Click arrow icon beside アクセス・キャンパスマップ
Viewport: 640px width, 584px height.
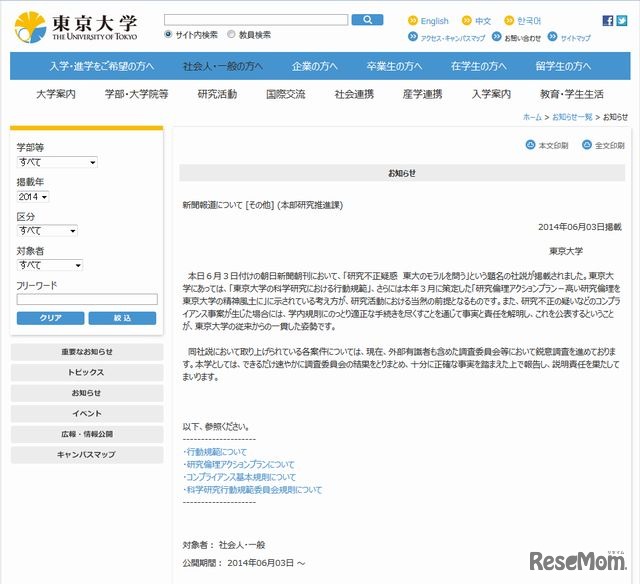(413, 37)
